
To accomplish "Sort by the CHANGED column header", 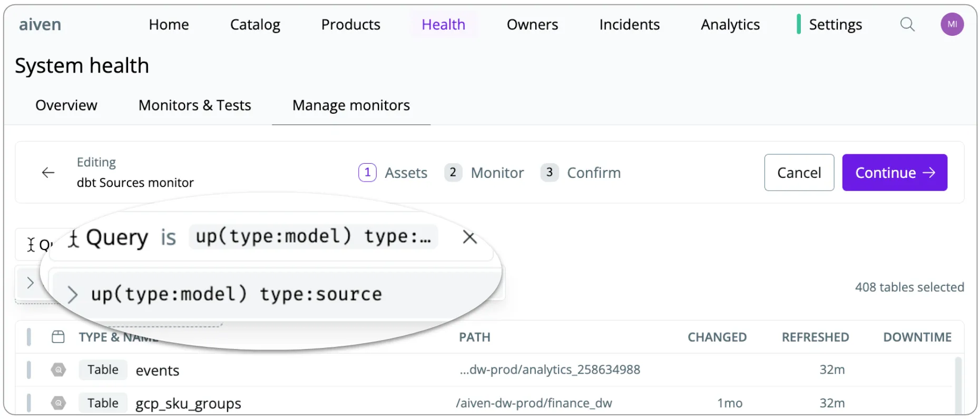I will (717, 337).
